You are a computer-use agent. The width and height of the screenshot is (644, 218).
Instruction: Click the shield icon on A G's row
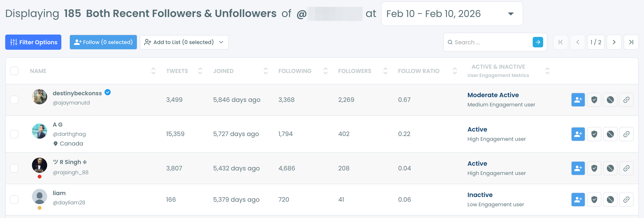594,134
